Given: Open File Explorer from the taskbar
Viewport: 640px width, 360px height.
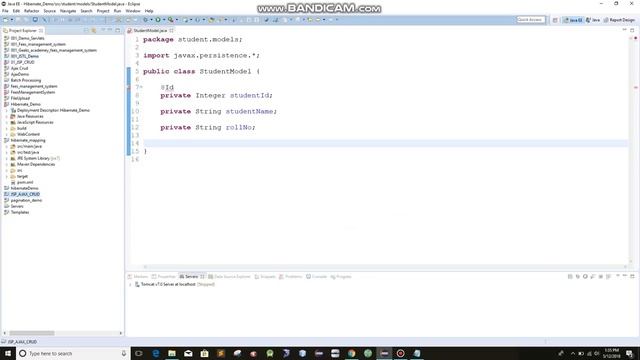Looking at the screenshot, I should pos(172,353).
